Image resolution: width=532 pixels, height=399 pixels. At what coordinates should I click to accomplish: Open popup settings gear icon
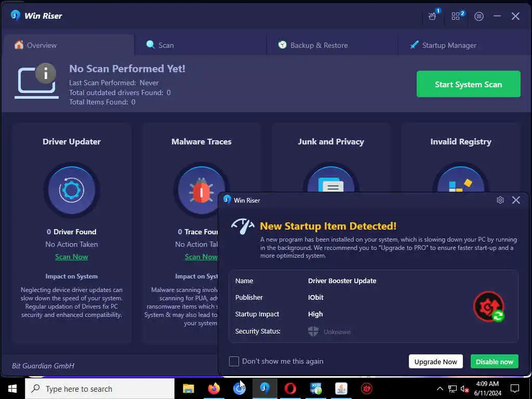coord(500,200)
